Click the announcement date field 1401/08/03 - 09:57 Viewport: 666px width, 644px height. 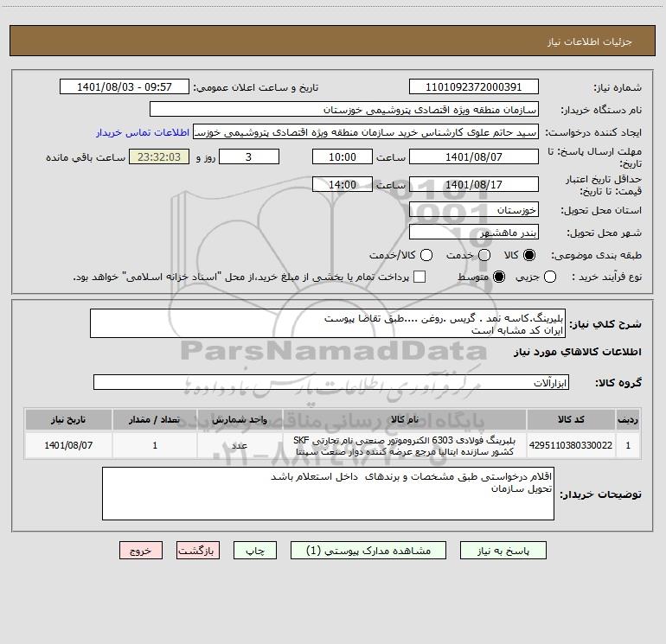[125, 86]
